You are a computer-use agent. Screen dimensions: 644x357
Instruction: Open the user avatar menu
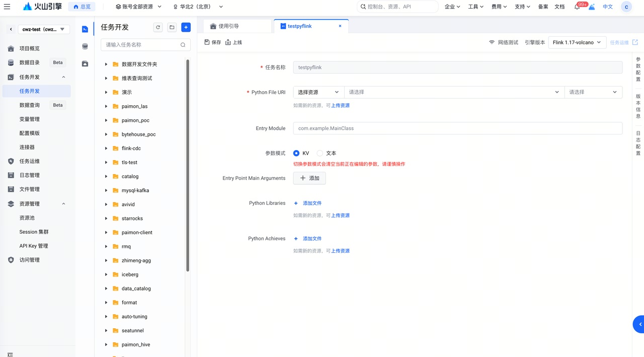626,7
